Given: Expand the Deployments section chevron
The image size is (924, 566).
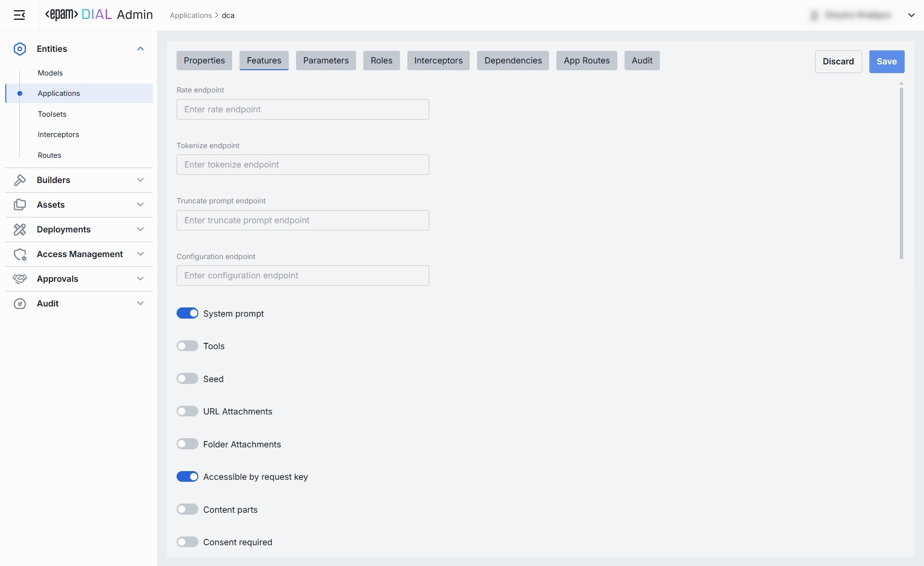Looking at the screenshot, I should tap(140, 229).
